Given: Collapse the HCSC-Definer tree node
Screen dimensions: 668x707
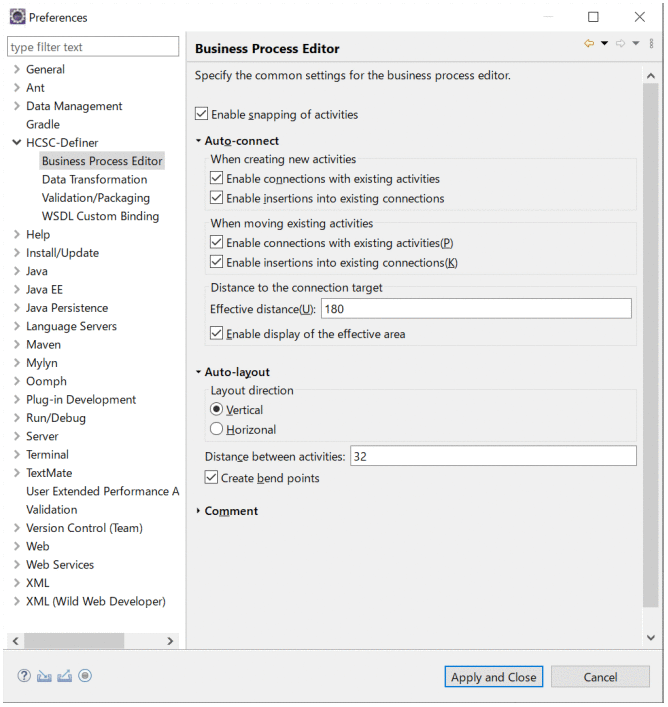Looking at the screenshot, I should tap(16, 143).
